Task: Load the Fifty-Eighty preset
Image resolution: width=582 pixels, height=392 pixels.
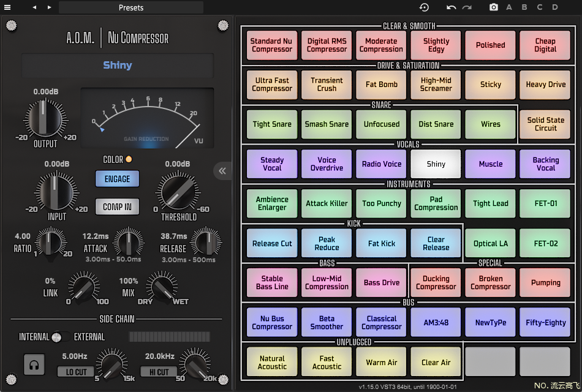Action: (545, 323)
